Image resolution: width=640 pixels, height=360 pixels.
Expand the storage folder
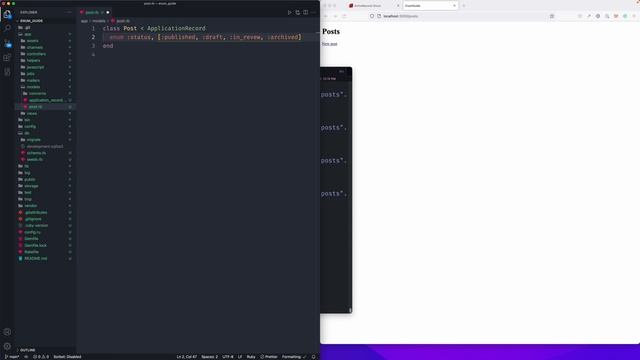click(31, 186)
